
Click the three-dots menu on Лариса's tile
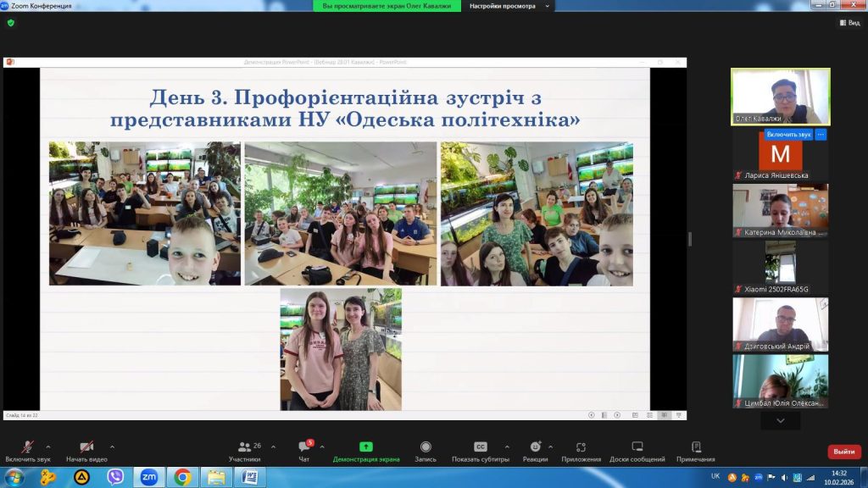pyautogui.click(x=821, y=135)
